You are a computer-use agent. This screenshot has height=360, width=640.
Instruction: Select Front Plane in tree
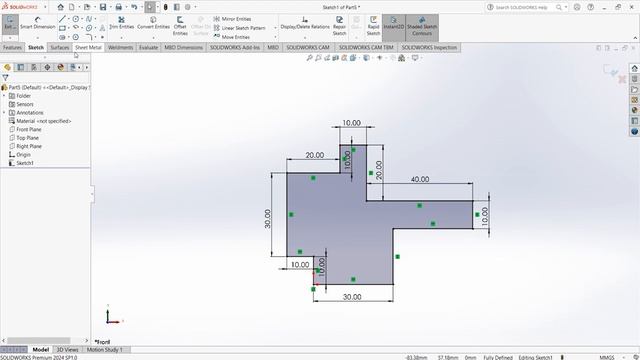(25, 129)
